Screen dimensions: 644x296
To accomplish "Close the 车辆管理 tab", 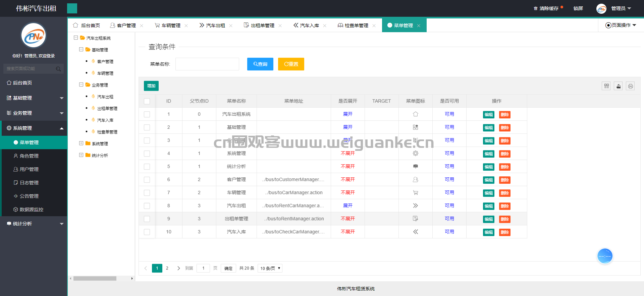I will click(186, 26).
